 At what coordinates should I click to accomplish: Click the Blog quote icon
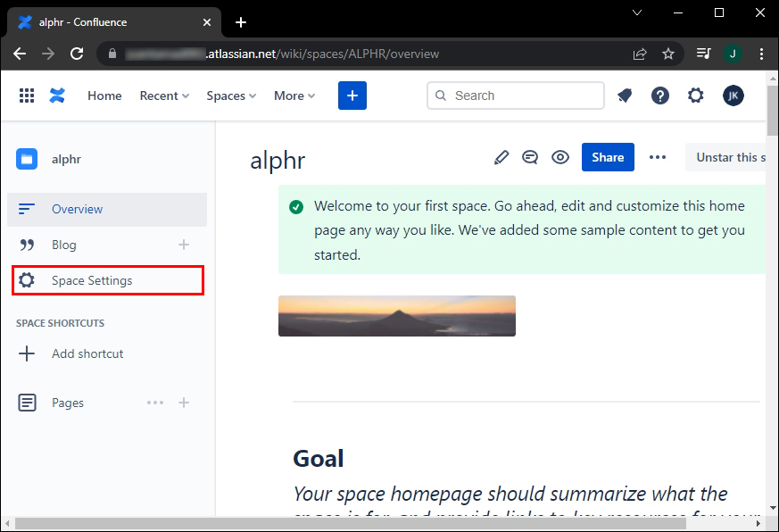(27, 245)
